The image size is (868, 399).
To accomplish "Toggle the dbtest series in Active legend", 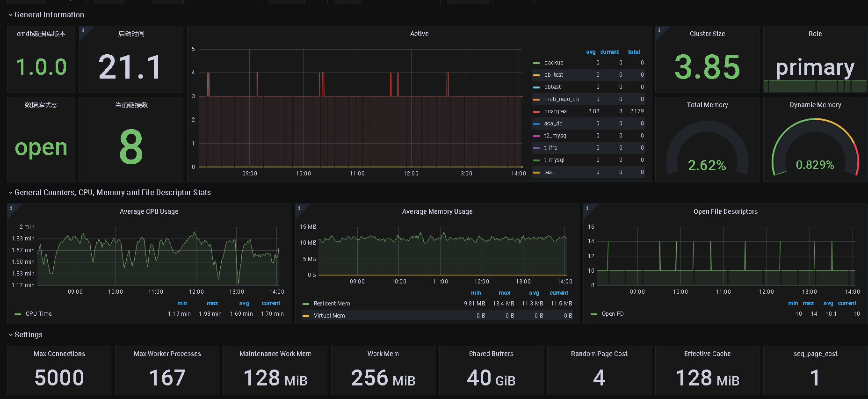I will 552,87.
